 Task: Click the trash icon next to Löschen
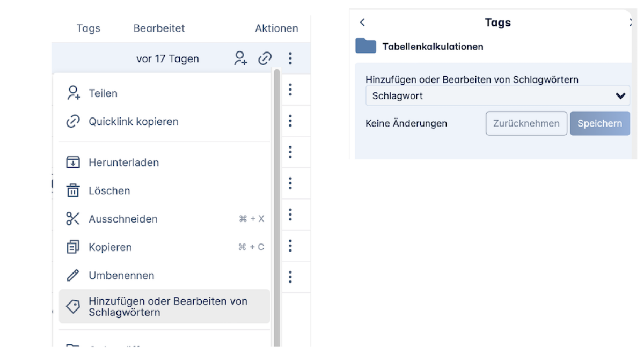(72, 191)
